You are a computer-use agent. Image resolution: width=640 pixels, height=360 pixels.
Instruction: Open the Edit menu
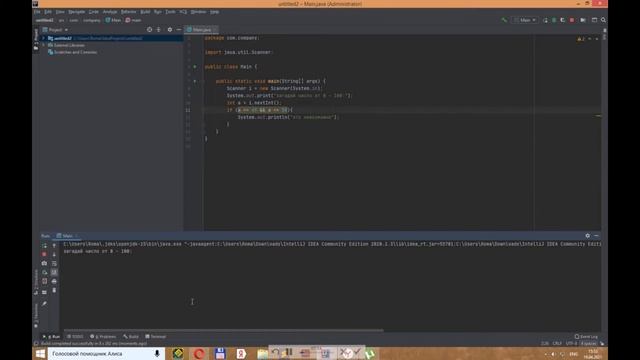tap(48, 12)
